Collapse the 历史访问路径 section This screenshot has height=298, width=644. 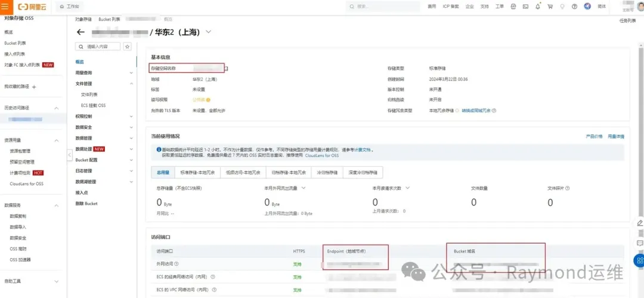point(57,108)
